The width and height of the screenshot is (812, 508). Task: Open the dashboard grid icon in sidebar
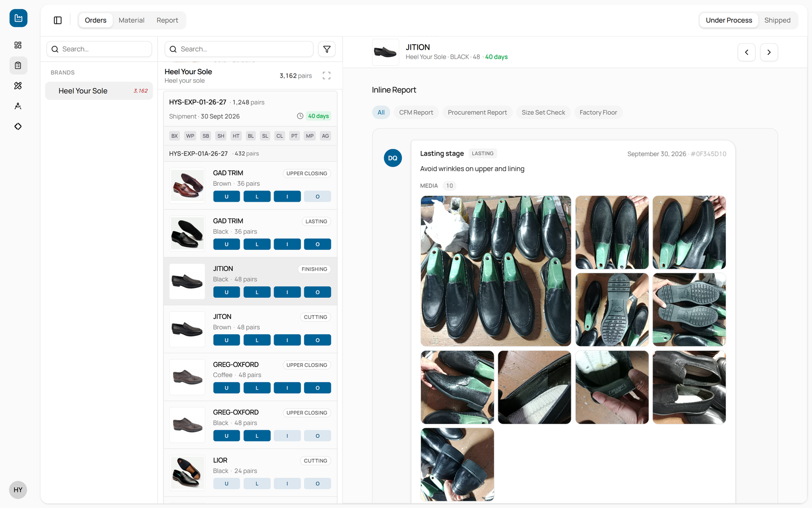[x=18, y=45]
